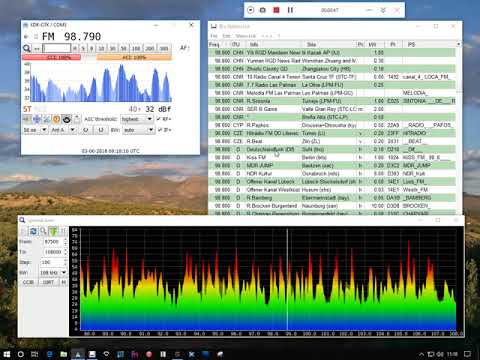Click the blue cross icon in XDR-GTK toolbar
Viewport: 480px width, 360px height.
tap(37, 119)
